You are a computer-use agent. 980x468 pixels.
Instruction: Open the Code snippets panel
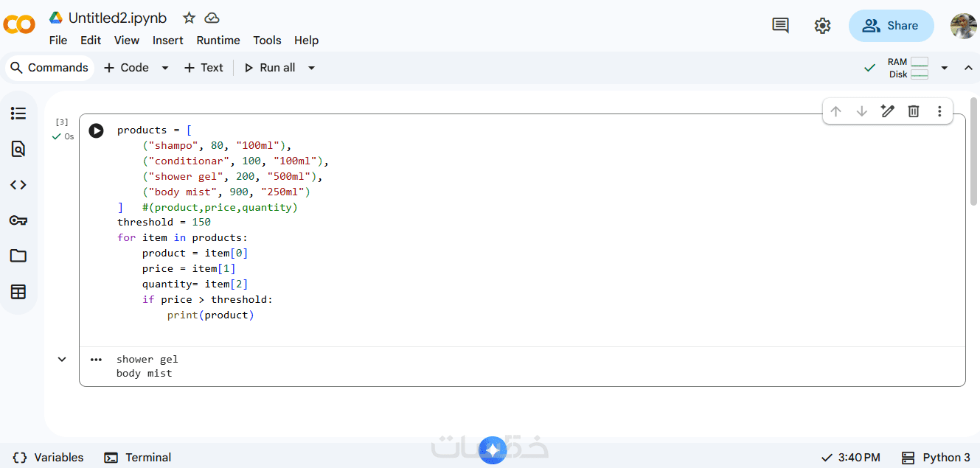point(18,185)
